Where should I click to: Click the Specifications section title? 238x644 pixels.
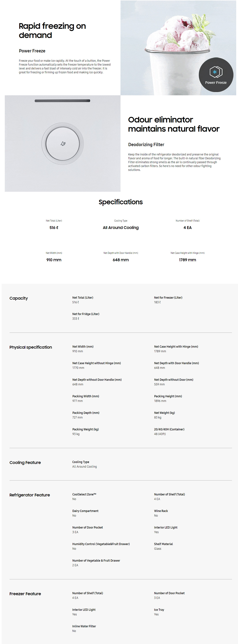pos(121,202)
